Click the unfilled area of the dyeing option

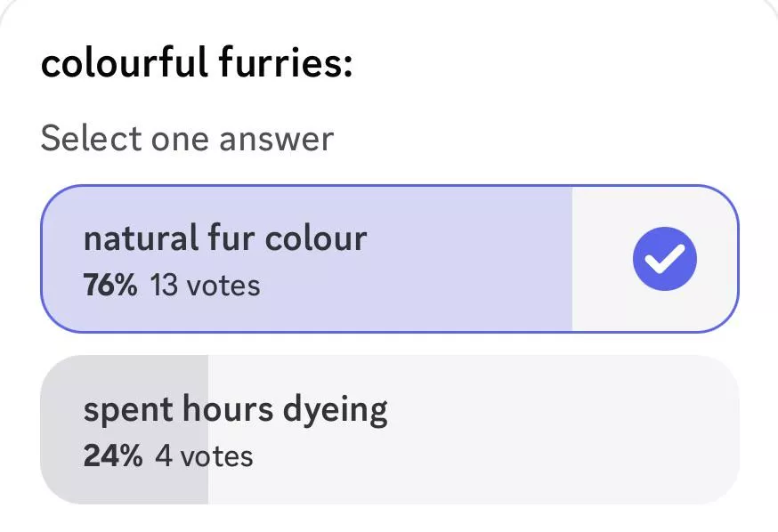tap(534, 430)
